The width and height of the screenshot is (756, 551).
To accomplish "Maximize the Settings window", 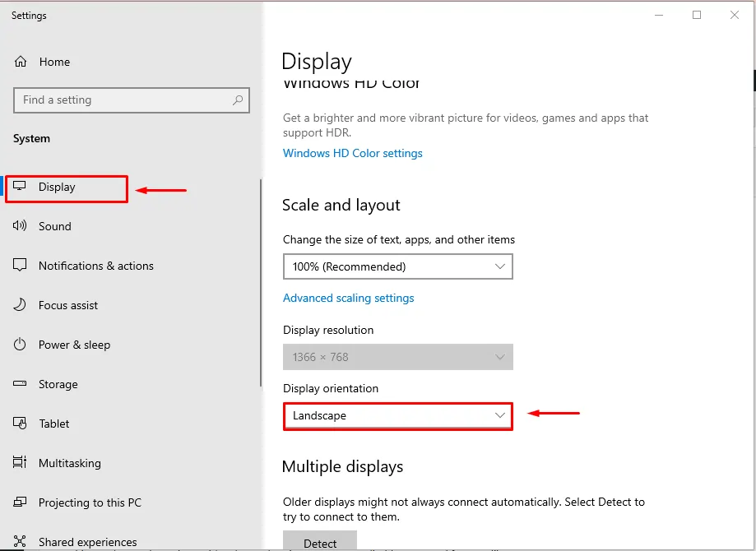I will coord(697,15).
